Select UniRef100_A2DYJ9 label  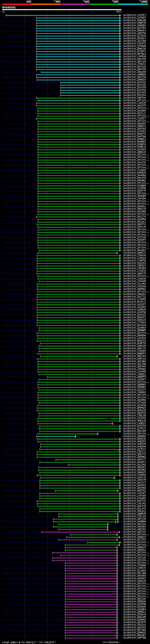coord(135,478)
